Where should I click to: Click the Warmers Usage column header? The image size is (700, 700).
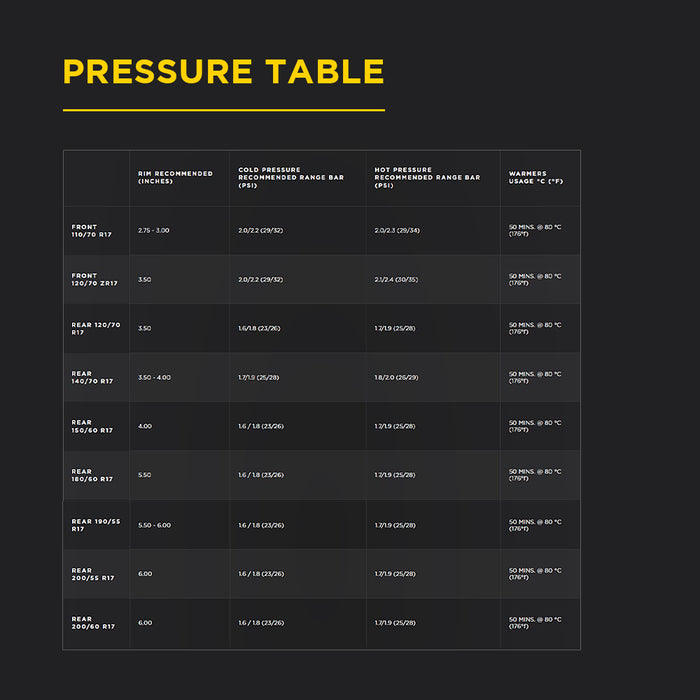[535, 177]
